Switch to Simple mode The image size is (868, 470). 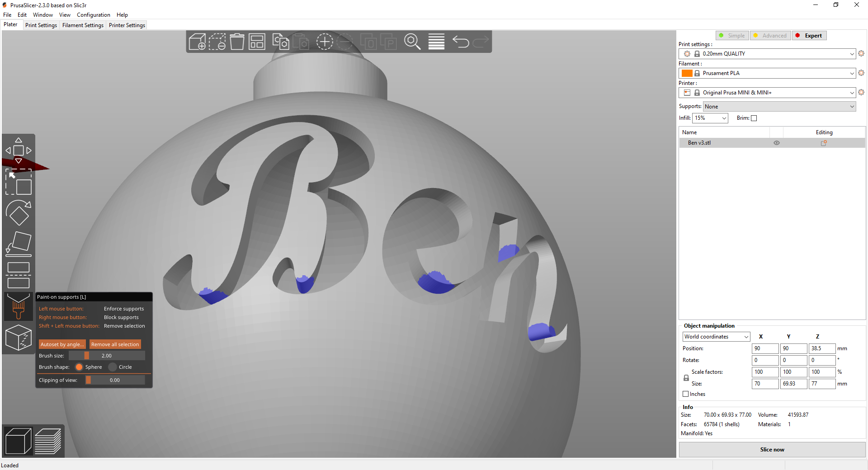click(x=732, y=36)
